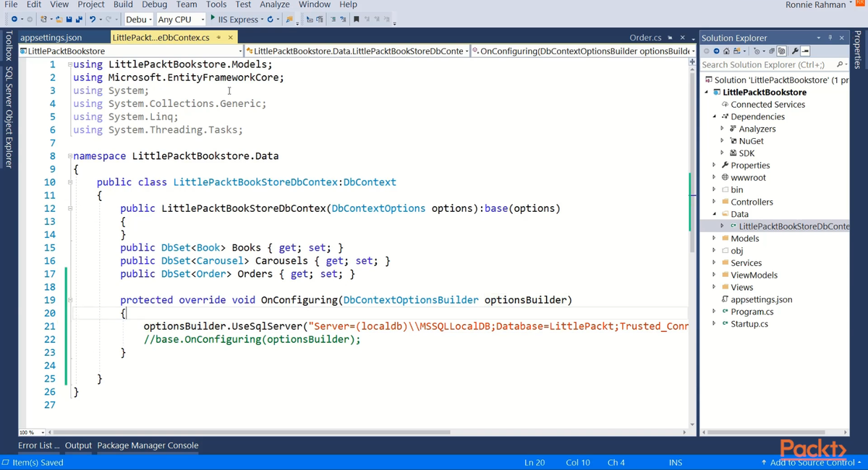
Task: Click Pending Changes Filter clock icon
Action: pyautogui.click(x=756, y=51)
